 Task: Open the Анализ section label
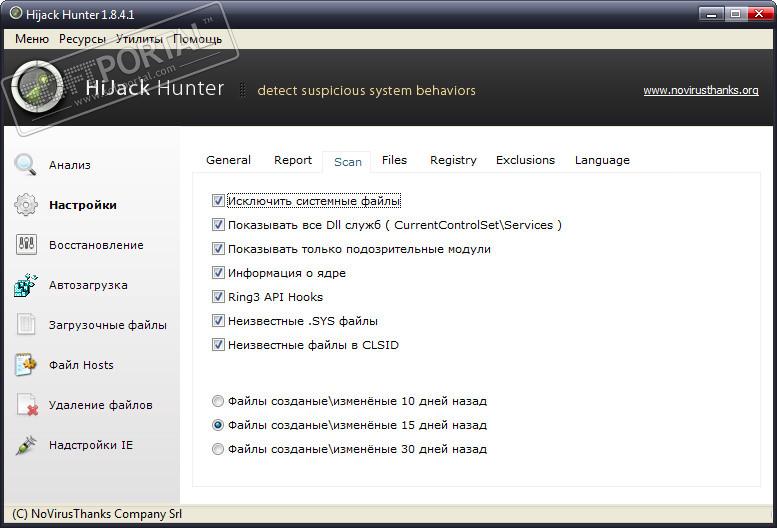(69, 165)
